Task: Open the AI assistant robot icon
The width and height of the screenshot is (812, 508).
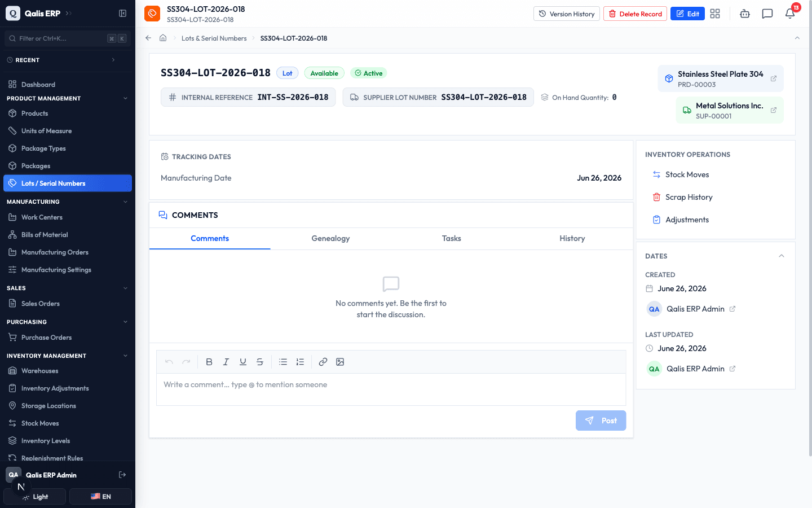Action: pos(745,14)
